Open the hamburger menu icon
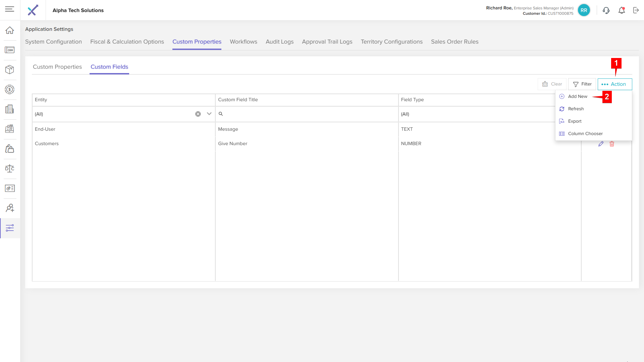644x362 pixels. (x=9, y=9)
